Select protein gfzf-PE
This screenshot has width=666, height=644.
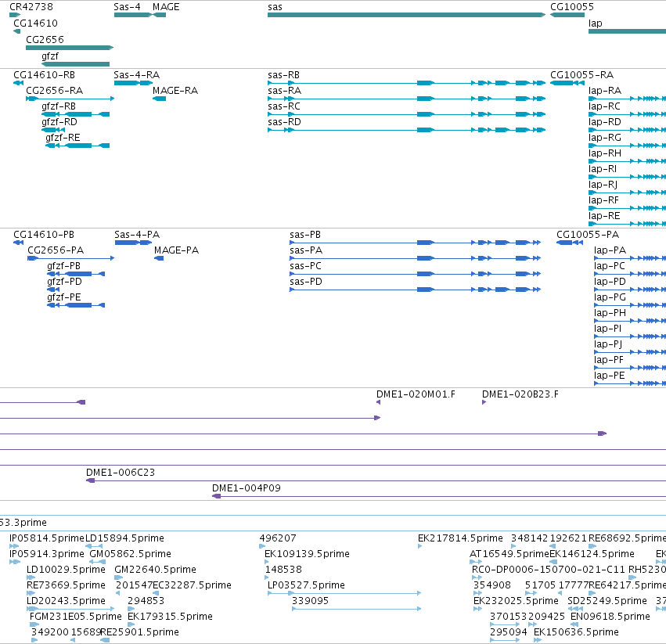(76, 305)
